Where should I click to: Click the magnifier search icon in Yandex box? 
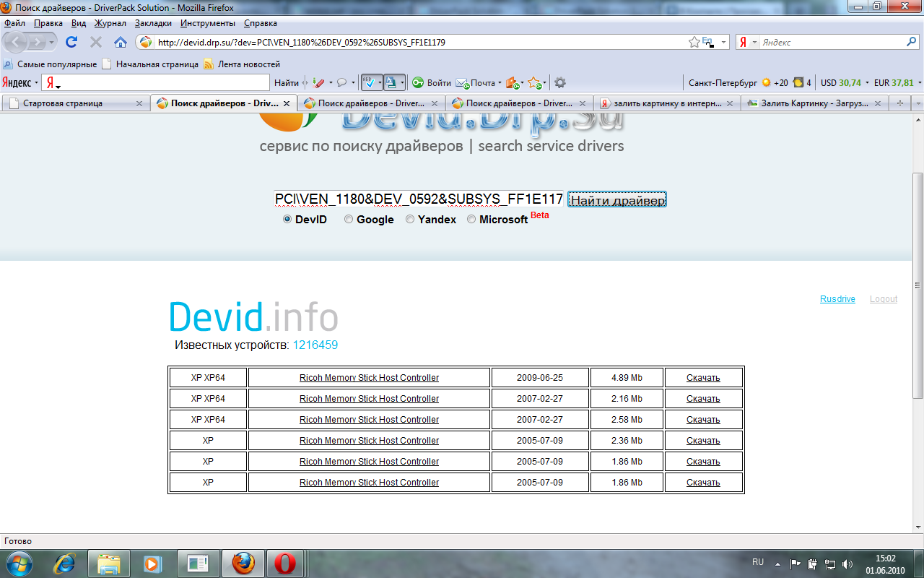point(912,42)
